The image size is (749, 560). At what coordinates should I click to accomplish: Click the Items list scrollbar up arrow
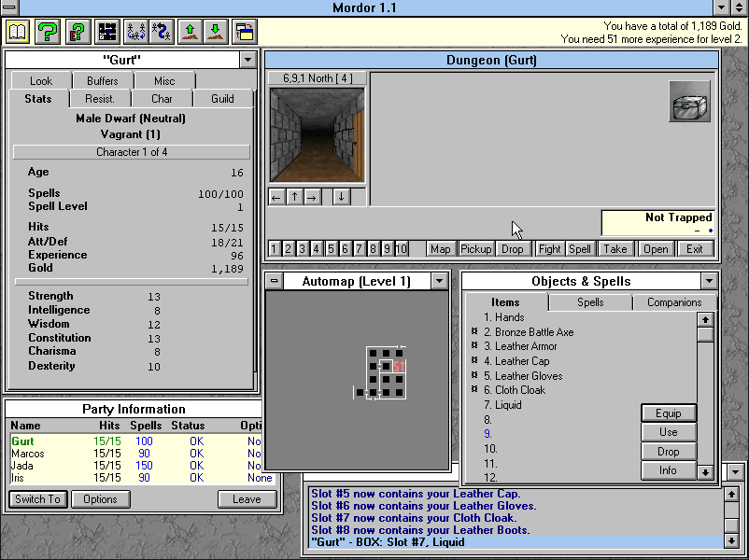pyautogui.click(x=705, y=319)
